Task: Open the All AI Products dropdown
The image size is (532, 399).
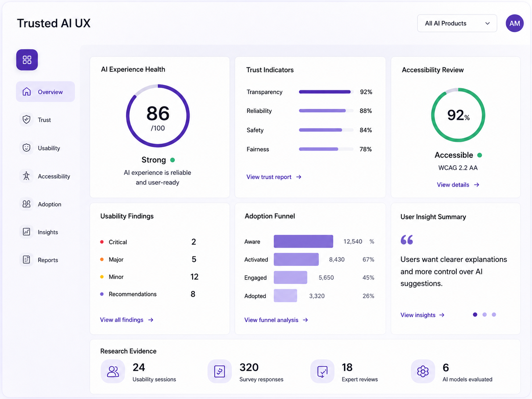Action: click(457, 23)
